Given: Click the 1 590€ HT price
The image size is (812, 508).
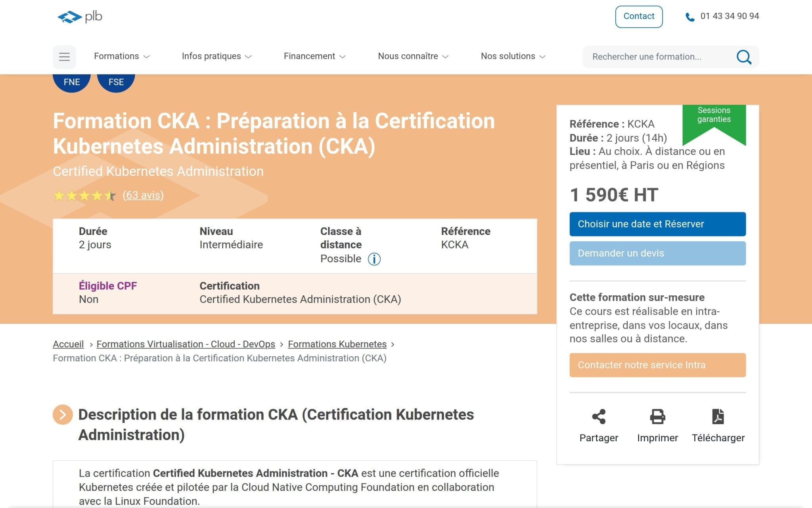Looking at the screenshot, I should click(614, 195).
